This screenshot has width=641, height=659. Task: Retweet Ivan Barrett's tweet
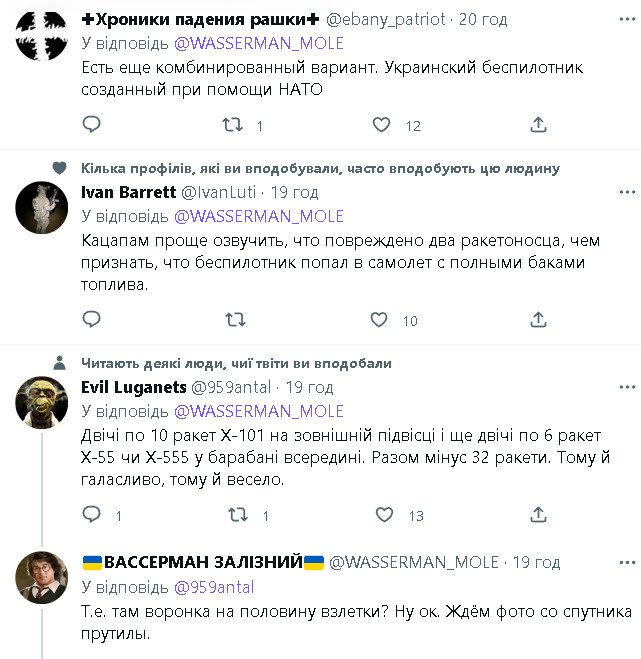coord(234,320)
